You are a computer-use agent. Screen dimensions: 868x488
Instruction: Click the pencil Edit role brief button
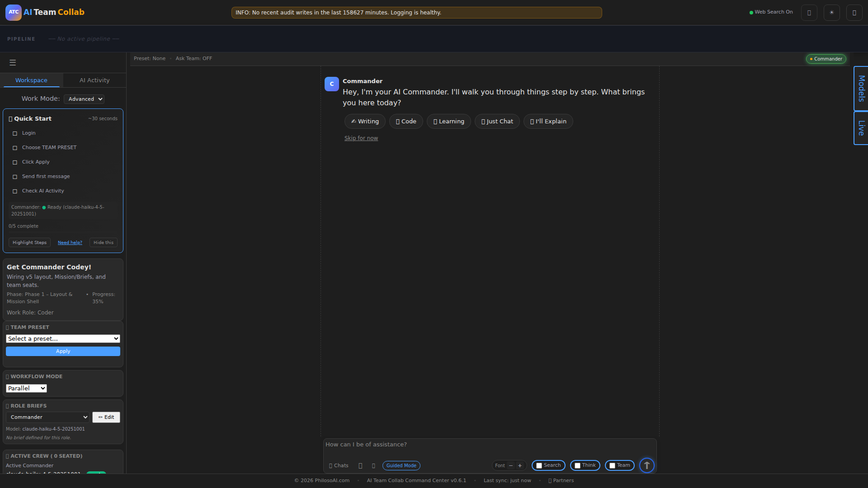(x=106, y=417)
